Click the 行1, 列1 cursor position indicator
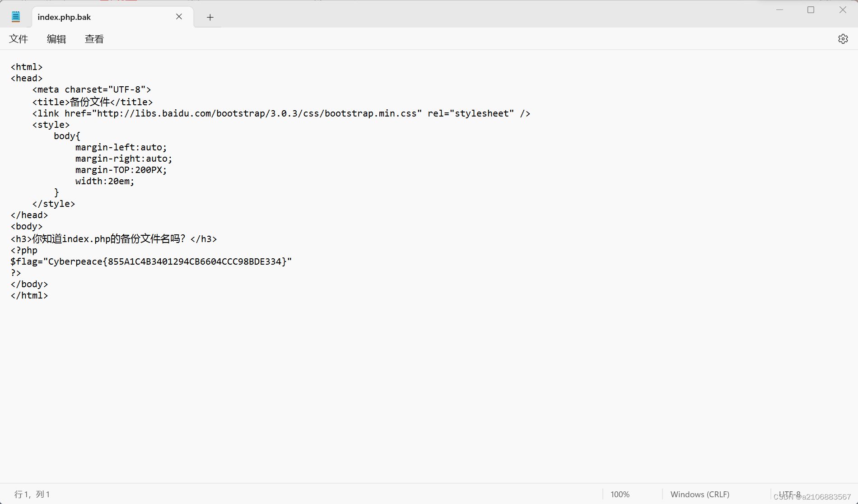Screen dimensions: 858x504 click(x=31, y=494)
